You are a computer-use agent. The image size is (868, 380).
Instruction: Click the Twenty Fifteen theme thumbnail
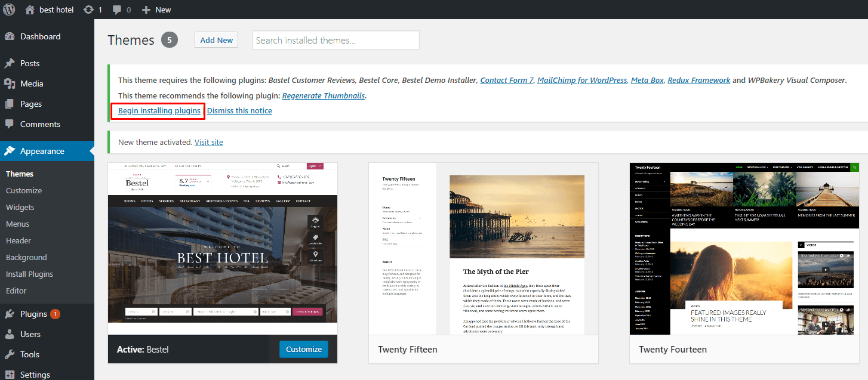pyautogui.click(x=484, y=249)
